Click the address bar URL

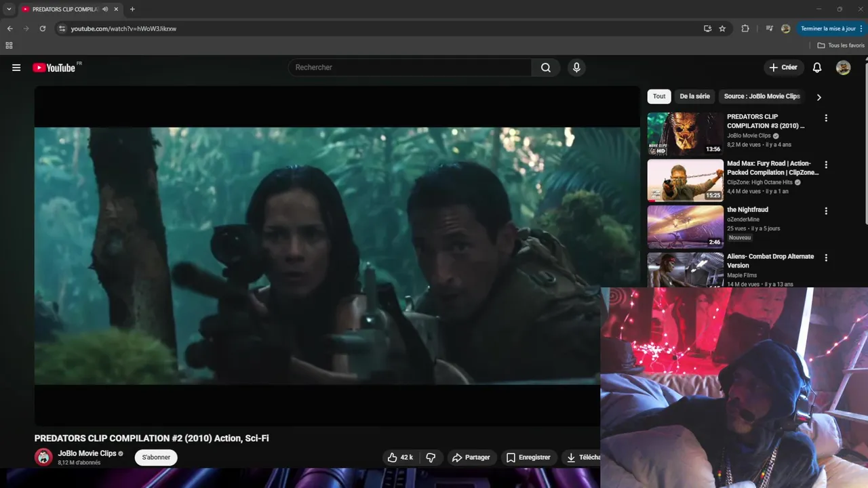pos(123,28)
